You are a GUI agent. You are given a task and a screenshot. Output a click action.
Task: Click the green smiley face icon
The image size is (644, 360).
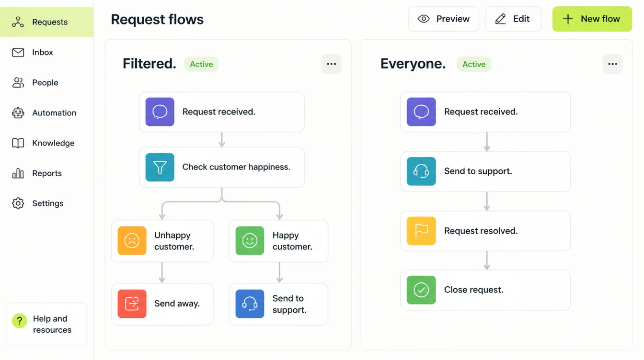pos(250,240)
